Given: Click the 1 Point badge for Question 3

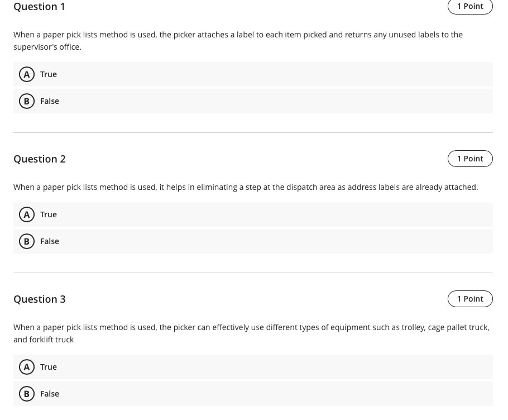Looking at the screenshot, I should point(470,298).
